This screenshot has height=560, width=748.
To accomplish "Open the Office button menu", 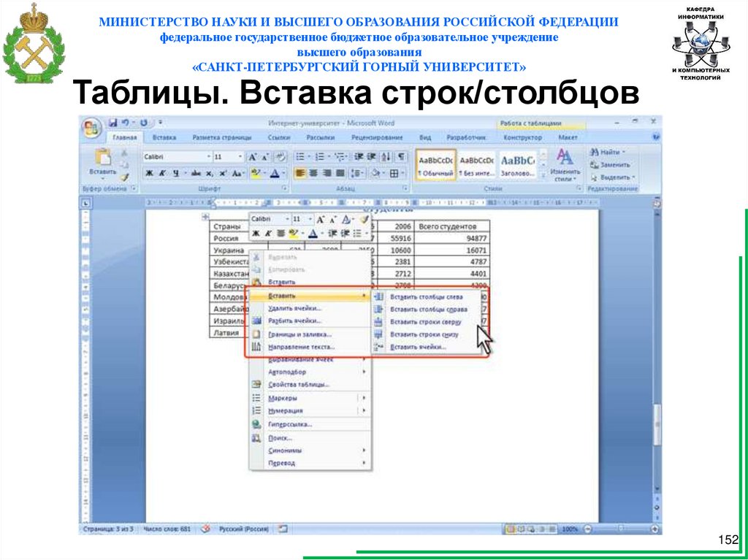I will 91,129.
